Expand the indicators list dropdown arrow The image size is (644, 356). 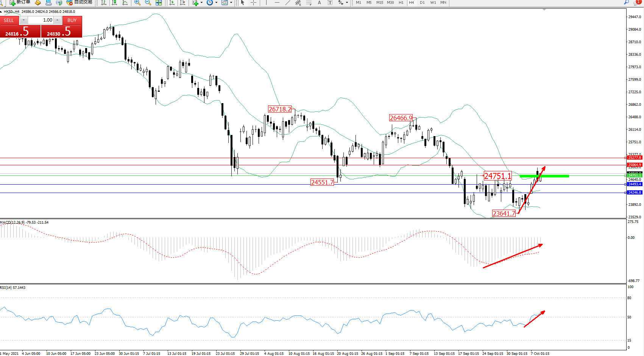(x=201, y=3)
